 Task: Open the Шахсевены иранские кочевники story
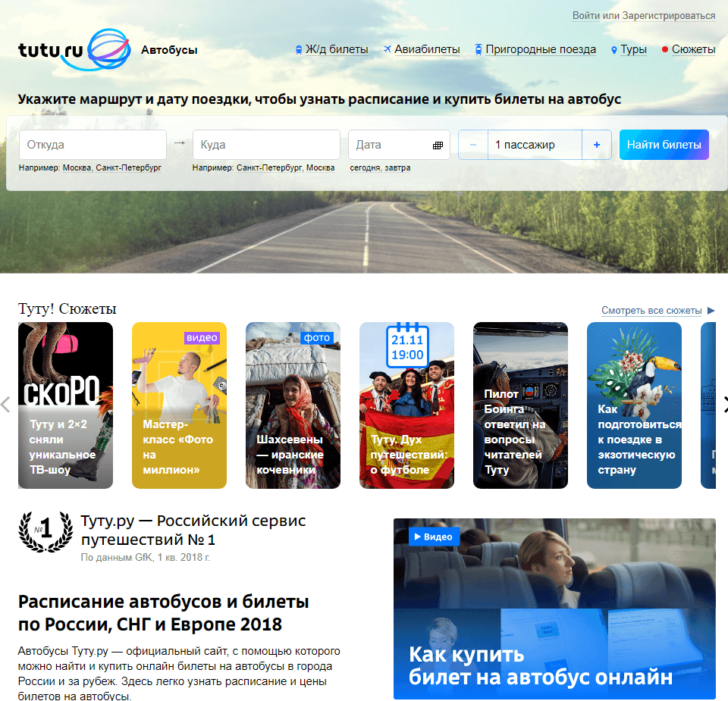coord(293,405)
